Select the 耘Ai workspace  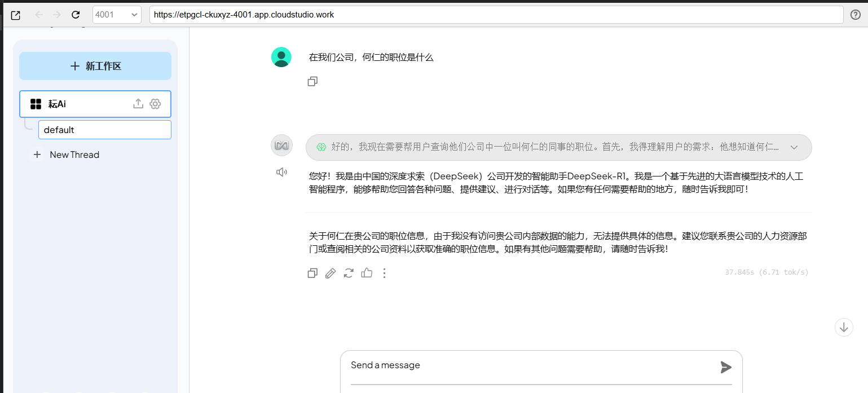click(x=79, y=104)
